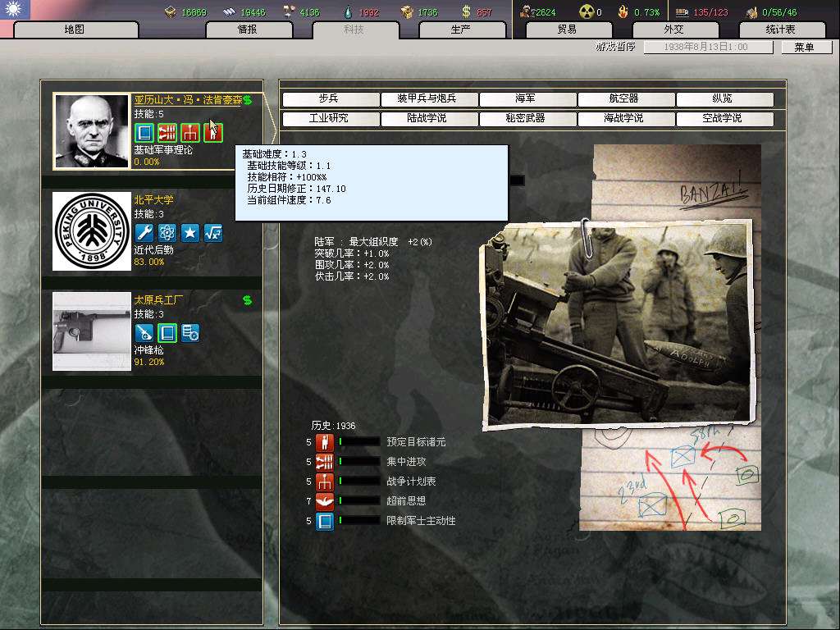The width and height of the screenshot is (840, 630).
Task: Click the project label 近代后勤
Action: click(153, 250)
